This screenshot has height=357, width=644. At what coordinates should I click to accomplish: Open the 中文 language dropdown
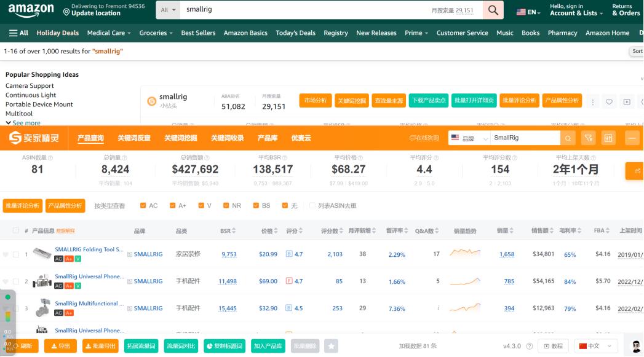click(x=595, y=346)
